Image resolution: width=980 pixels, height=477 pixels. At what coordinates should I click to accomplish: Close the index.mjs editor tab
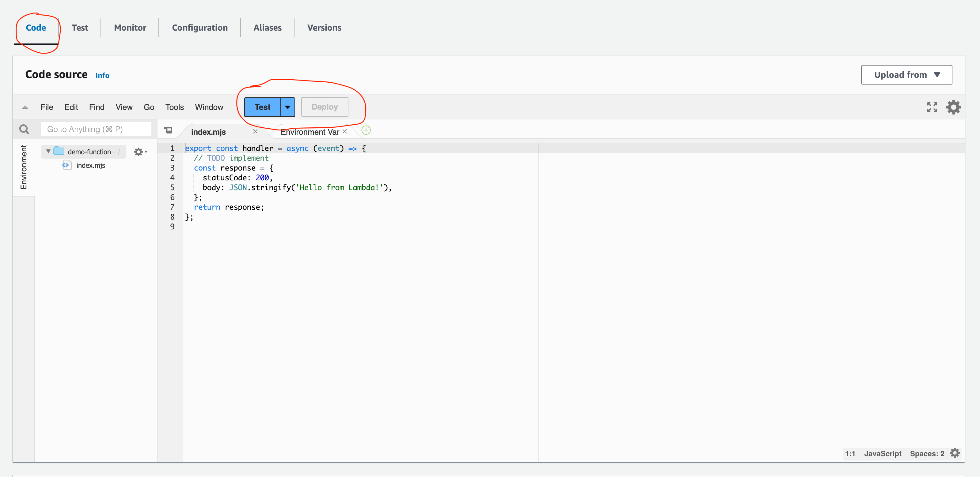point(255,132)
